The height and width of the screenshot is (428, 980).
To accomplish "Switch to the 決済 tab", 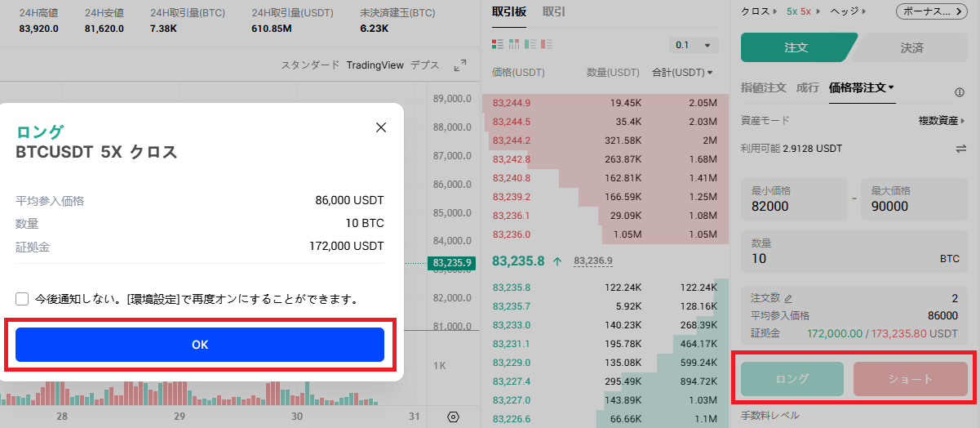I will coord(911,47).
